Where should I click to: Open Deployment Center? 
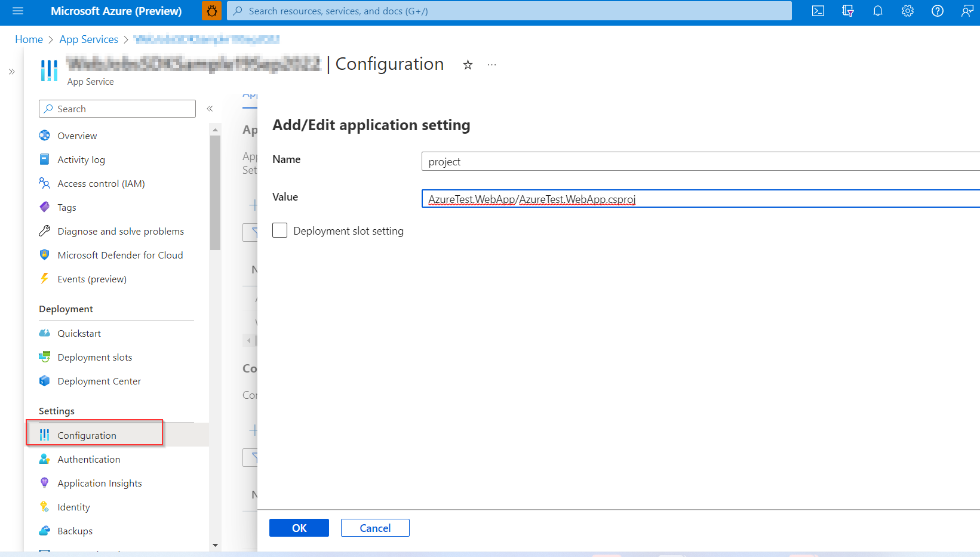99,381
